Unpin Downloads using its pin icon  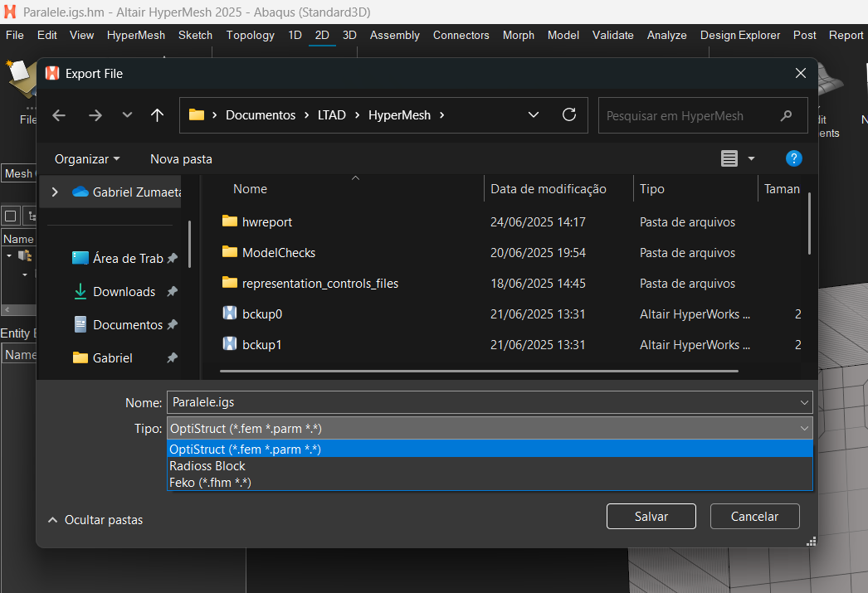pos(172,291)
